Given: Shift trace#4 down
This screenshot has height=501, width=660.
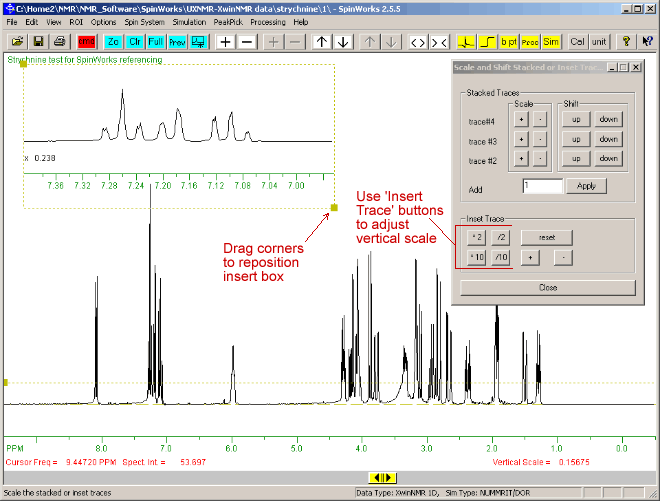Looking at the screenshot, I should (x=609, y=120).
